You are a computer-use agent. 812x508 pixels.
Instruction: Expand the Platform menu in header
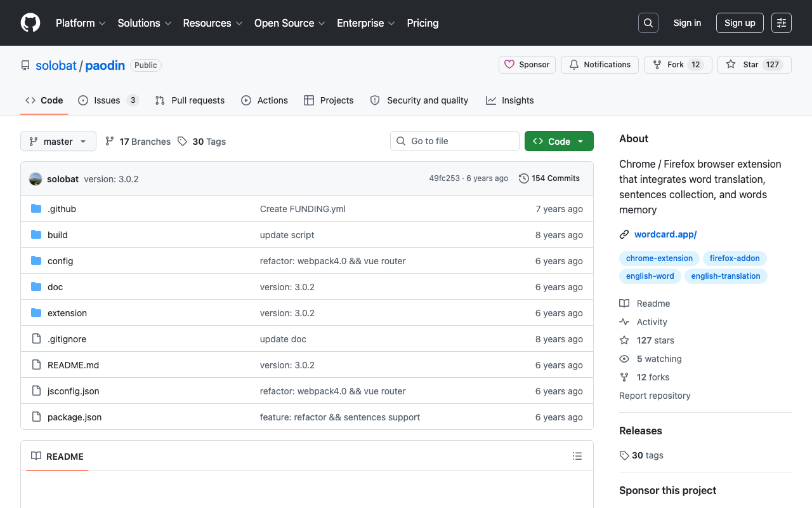click(x=81, y=23)
